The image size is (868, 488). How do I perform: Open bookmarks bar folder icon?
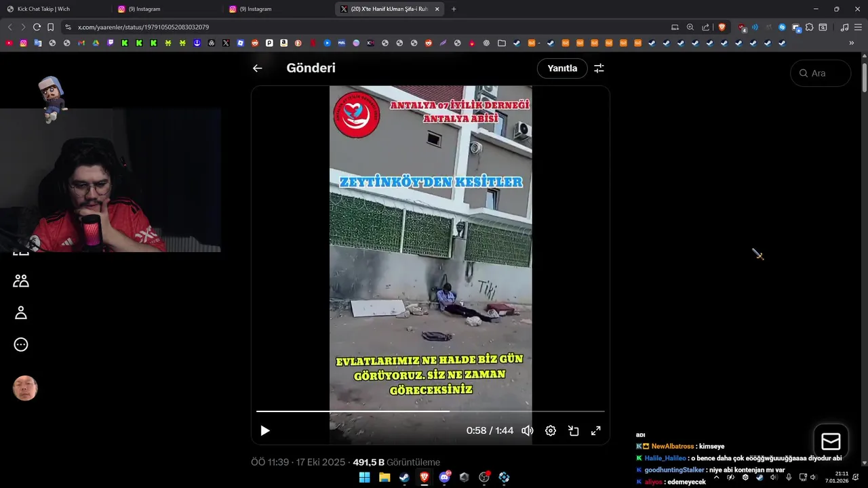point(502,43)
